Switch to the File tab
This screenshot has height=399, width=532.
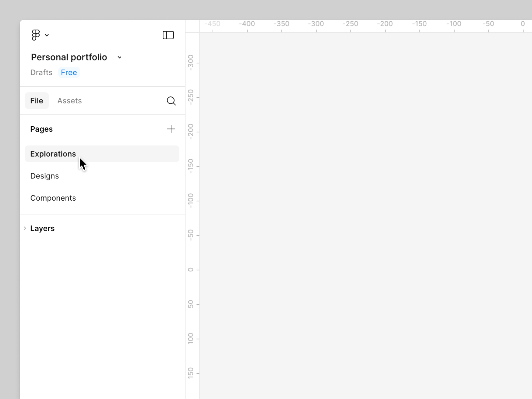click(37, 101)
